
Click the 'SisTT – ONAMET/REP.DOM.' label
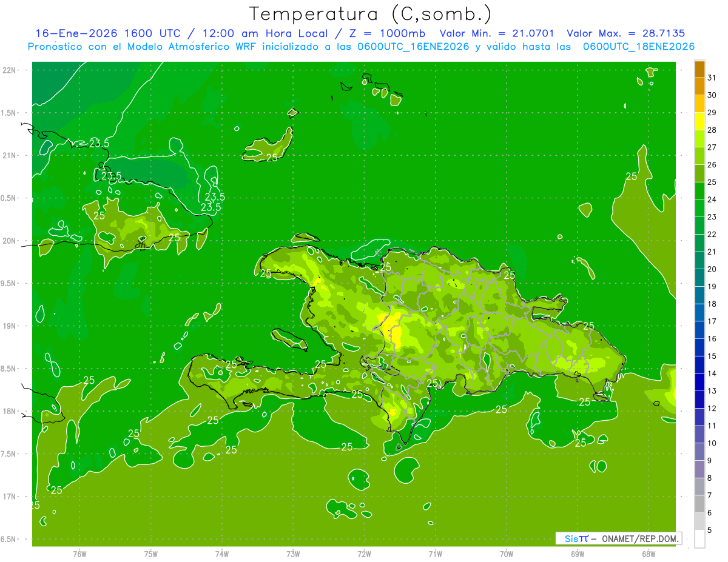pyautogui.click(x=618, y=538)
